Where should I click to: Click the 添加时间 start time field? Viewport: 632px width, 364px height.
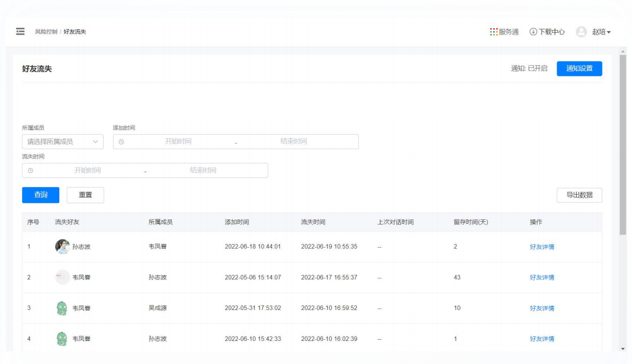click(178, 142)
